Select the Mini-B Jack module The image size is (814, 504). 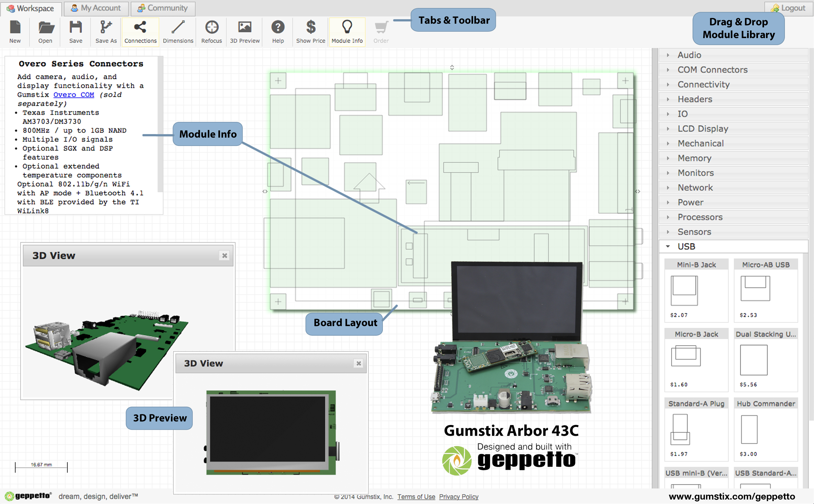(x=696, y=290)
